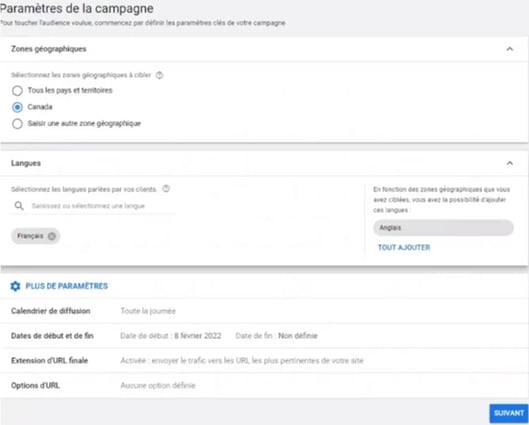Click "Paramètres de la campagne" heading
This screenshot has height=425, width=529.
click(x=77, y=8)
